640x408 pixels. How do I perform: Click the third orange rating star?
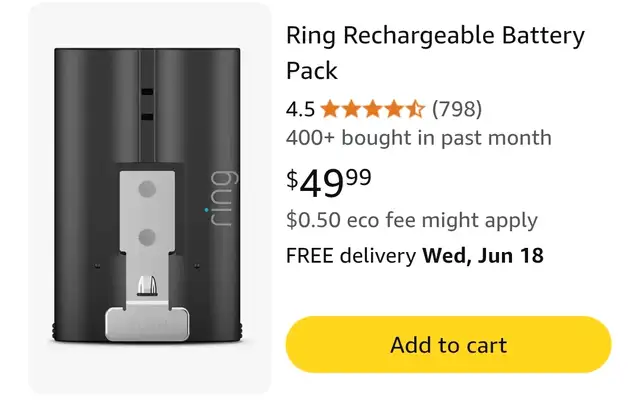point(373,109)
